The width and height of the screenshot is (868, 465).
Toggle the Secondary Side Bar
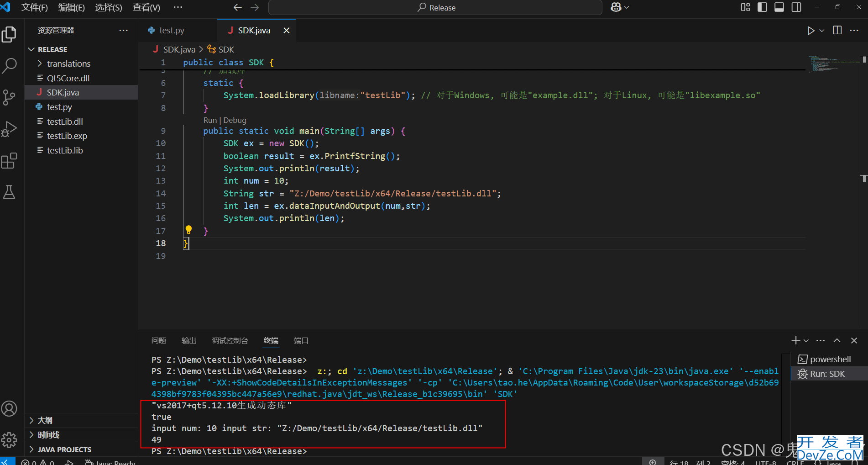796,7
